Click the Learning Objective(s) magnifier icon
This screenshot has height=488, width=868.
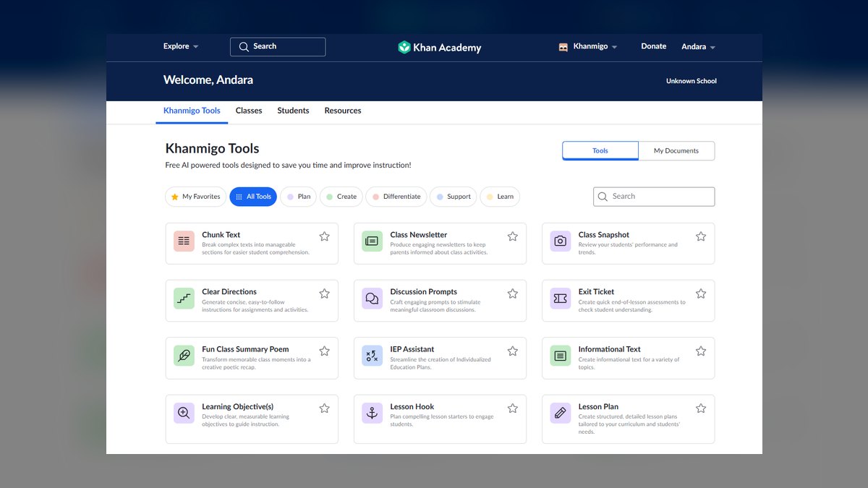184,413
